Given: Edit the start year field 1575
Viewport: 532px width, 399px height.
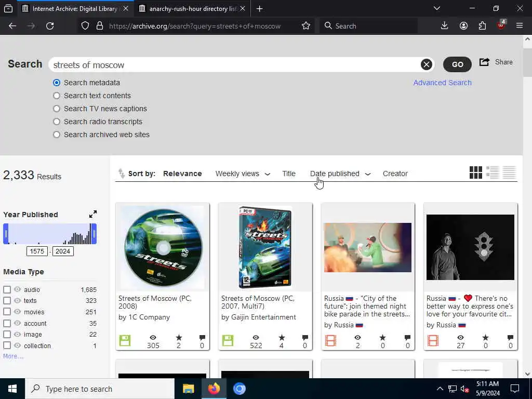Looking at the screenshot, I should coord(37,251).
